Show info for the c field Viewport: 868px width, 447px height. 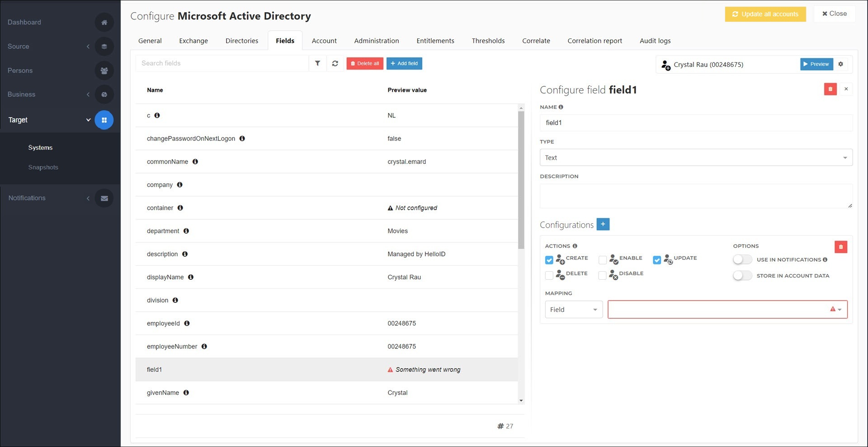[157, 115]
